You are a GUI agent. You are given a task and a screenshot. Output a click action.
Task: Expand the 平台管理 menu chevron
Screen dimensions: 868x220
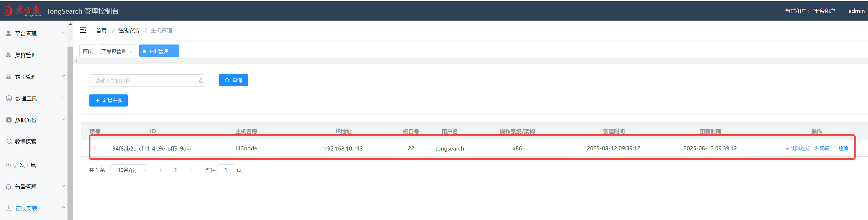tap(63, 33)
